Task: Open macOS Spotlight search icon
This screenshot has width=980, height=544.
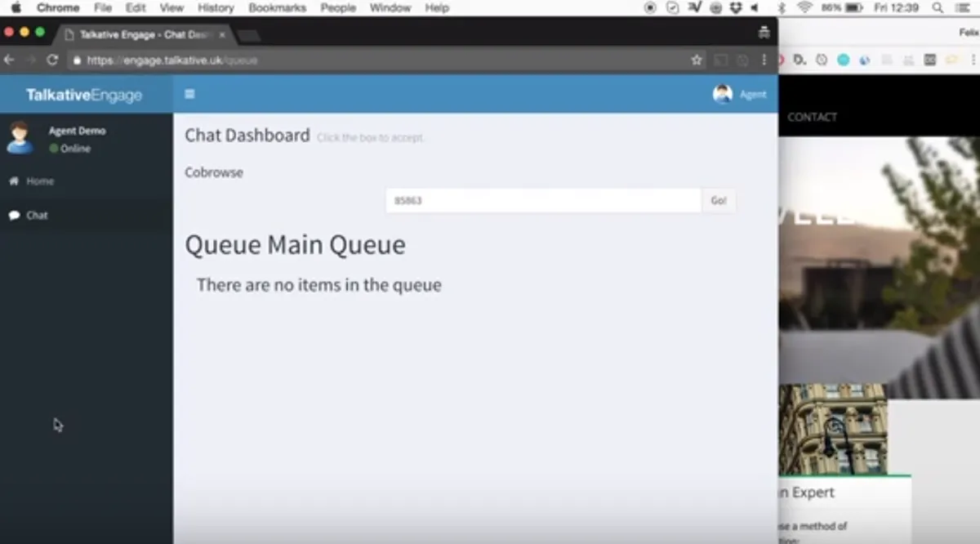Action: click(937, 7)
